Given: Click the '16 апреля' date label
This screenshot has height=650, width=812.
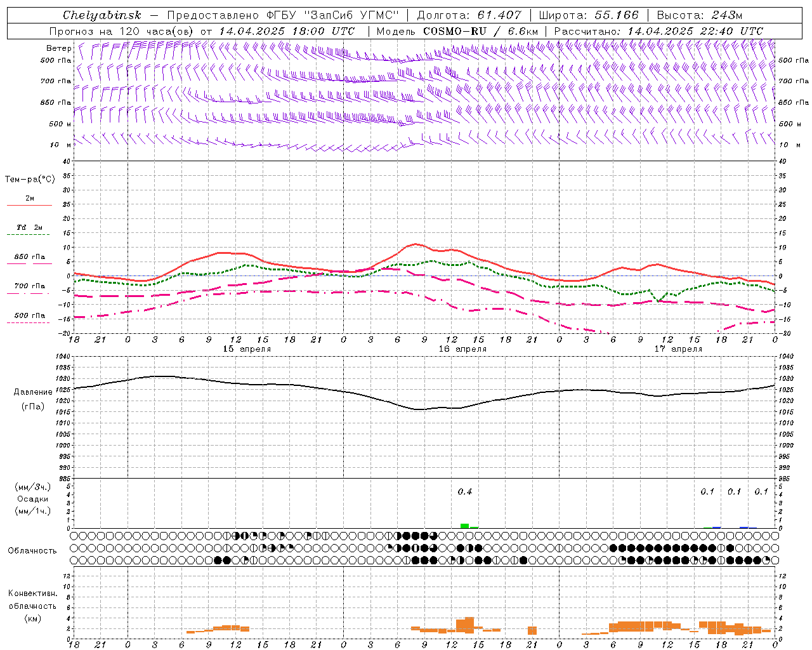Looking at the screenshot, I should pos(462,349).
